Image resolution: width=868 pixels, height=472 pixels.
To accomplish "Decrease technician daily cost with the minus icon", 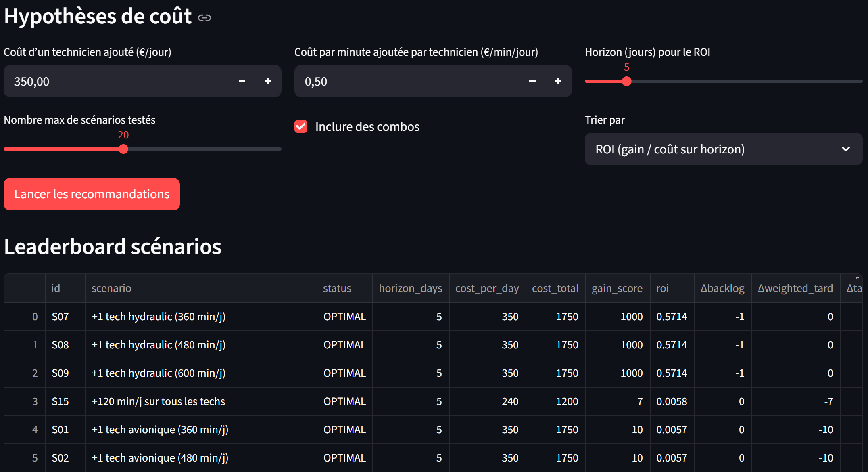I will [x=242, y=81].
